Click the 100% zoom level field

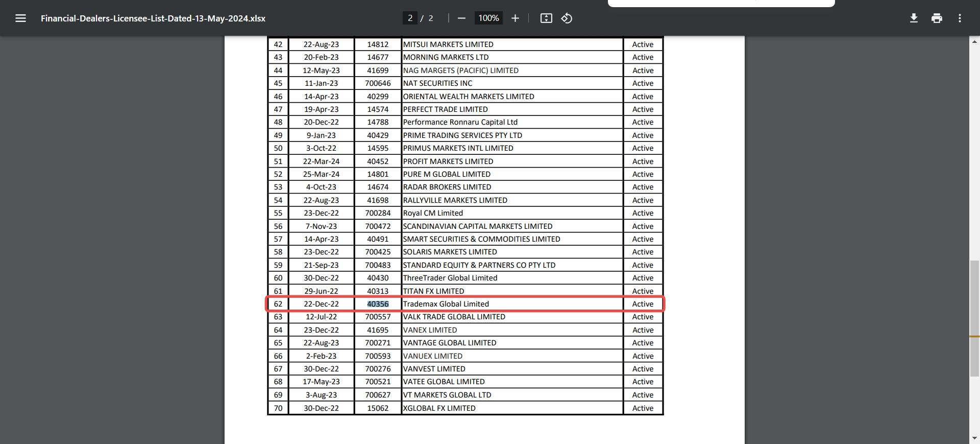pos(488,18)
